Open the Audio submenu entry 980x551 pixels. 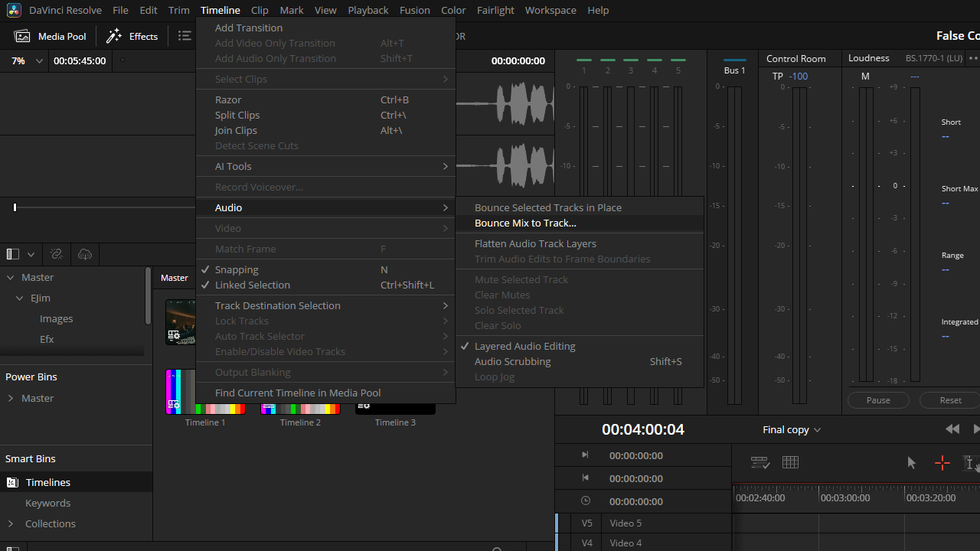point(326,207)
